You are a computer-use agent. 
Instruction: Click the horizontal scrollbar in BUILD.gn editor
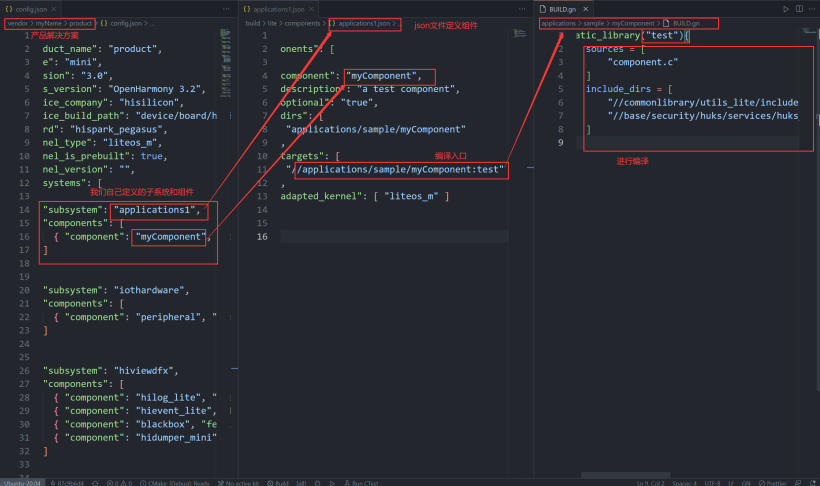coord(625,475)
